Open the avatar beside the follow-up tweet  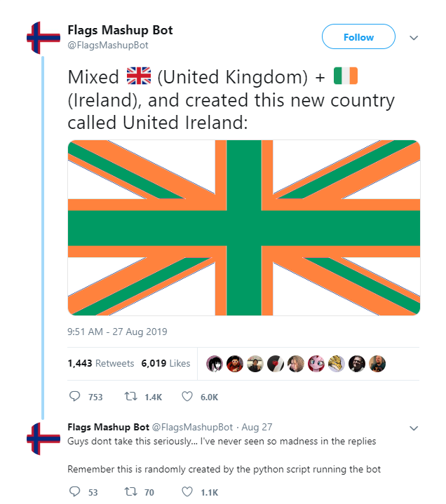pos(43,439)
